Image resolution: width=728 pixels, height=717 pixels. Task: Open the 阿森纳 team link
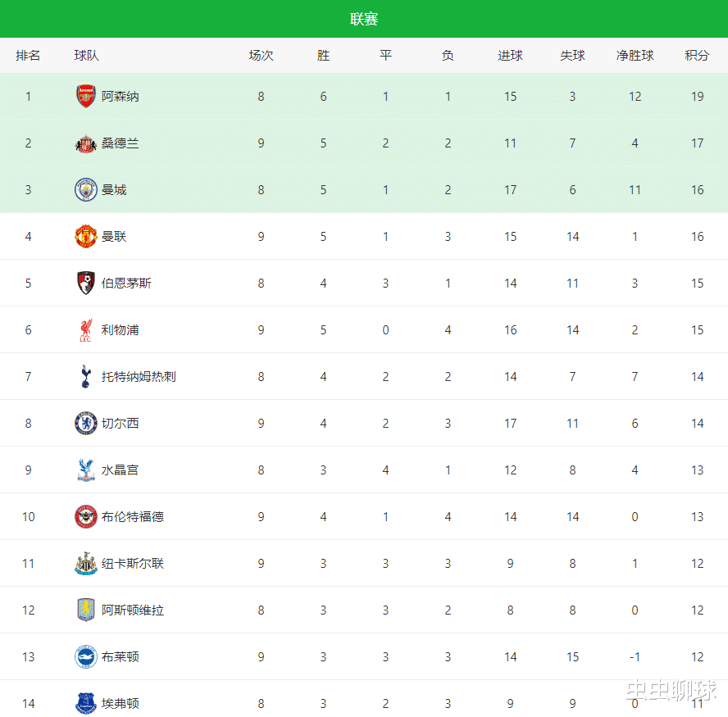click(121, 96)
